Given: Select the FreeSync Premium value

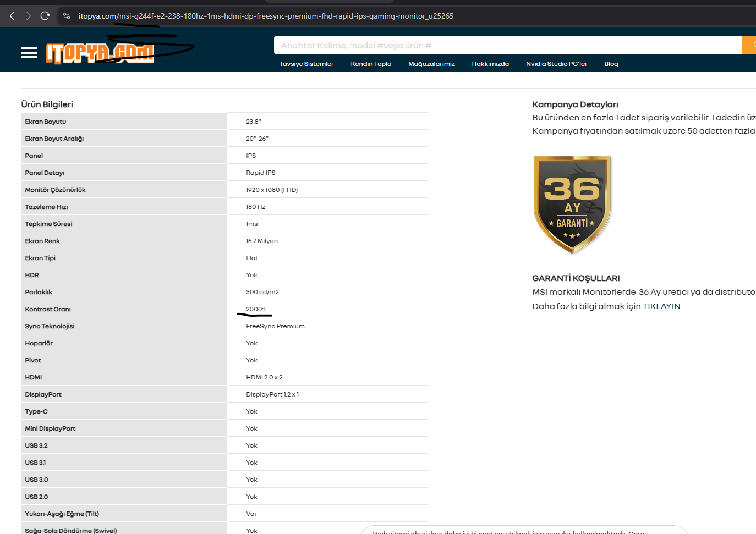Looking at the screenshot, I should point(275,326).
